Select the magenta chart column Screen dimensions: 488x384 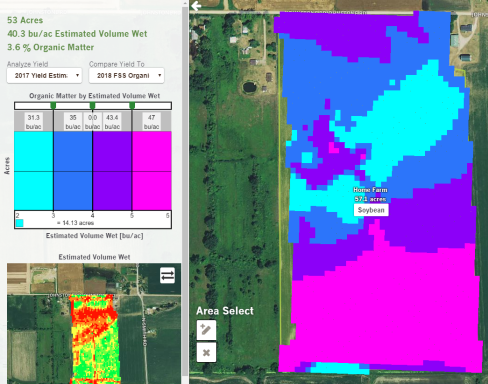click(x=152, y=171)
